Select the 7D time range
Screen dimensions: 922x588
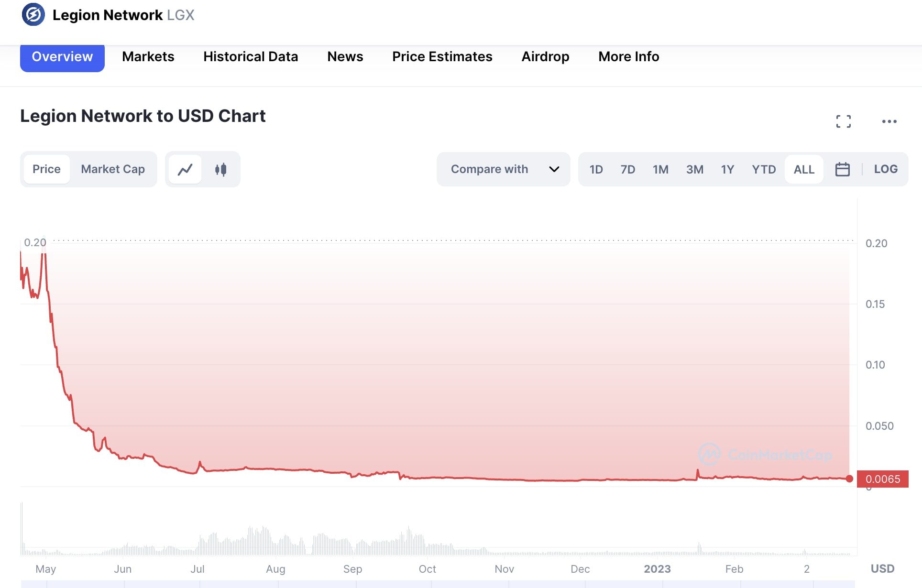pyautogui.click(x=627, y=169)
